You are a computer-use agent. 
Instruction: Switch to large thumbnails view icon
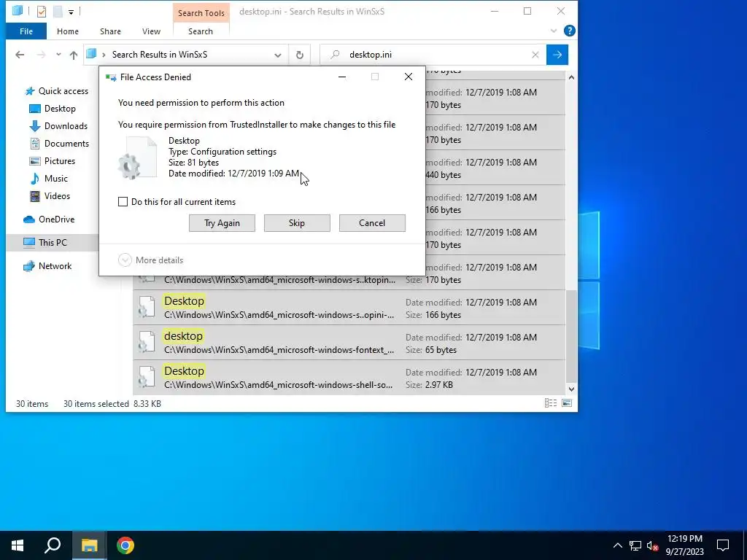click(567, 403)
